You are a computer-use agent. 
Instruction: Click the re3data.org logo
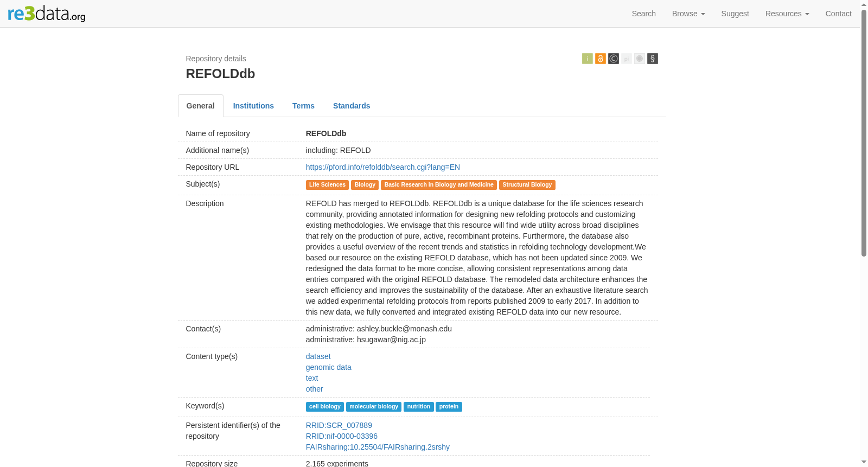click(x=47, y=14)
